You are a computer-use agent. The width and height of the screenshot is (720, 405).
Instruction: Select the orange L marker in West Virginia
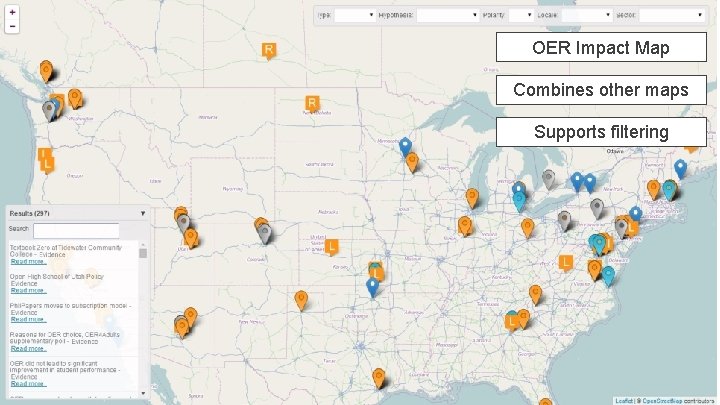[566, 263]
